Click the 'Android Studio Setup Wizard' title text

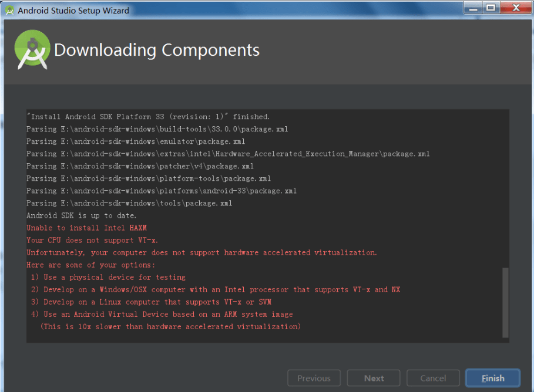pyautogui.click(x=73, y=11)
